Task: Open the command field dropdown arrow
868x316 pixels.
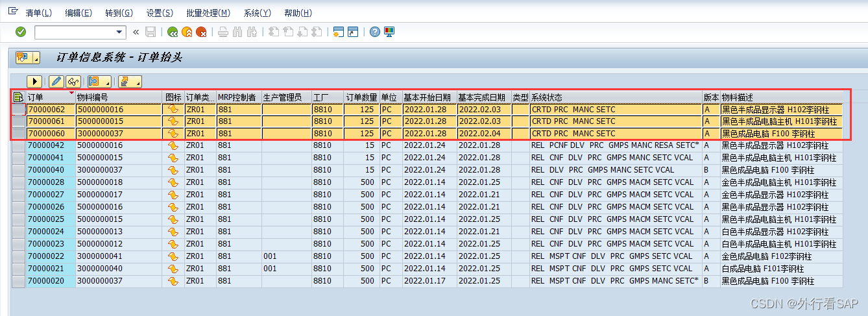Action: (119, 32)
